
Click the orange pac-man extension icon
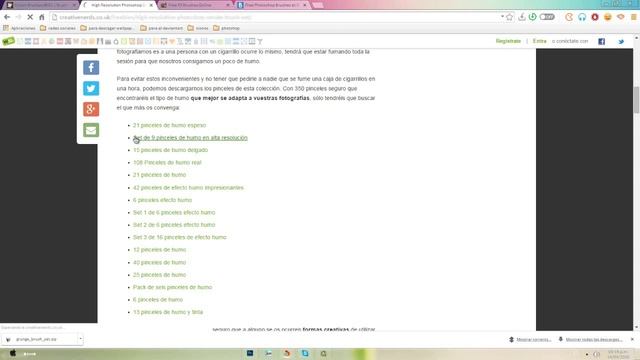pyautogui.click(x=569, y=17)
